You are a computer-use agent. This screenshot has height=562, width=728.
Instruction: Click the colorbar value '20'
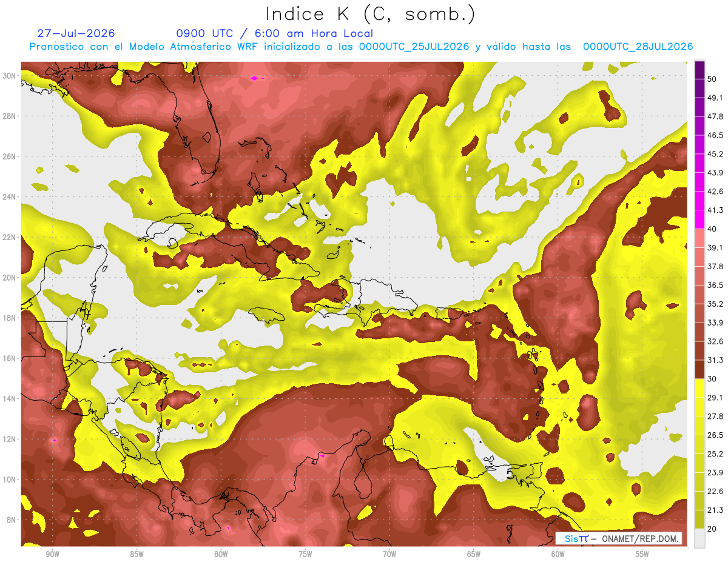(712, 529)
